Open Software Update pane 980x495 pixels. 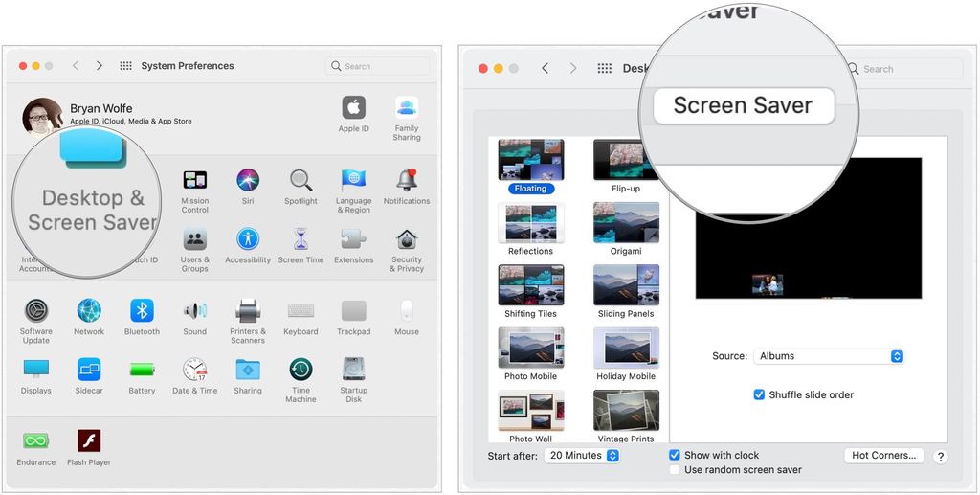click(36, 310)
